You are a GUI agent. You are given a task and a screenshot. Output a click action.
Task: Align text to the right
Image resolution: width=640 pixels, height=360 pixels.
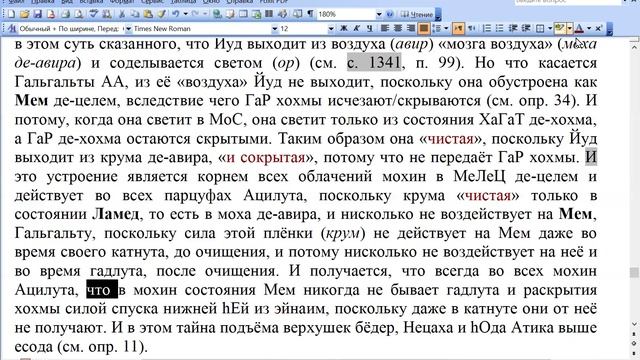click(x=410, y=28)
